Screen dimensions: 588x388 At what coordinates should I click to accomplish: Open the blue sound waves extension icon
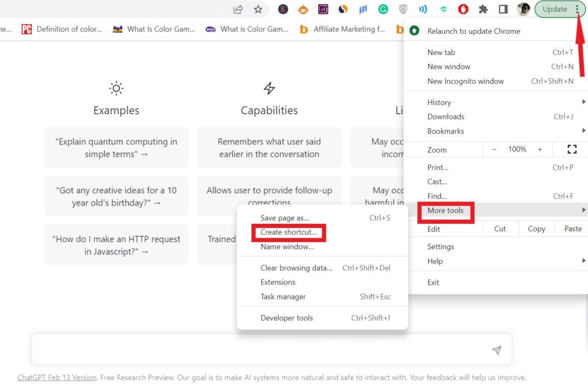(x=423, y=9)
